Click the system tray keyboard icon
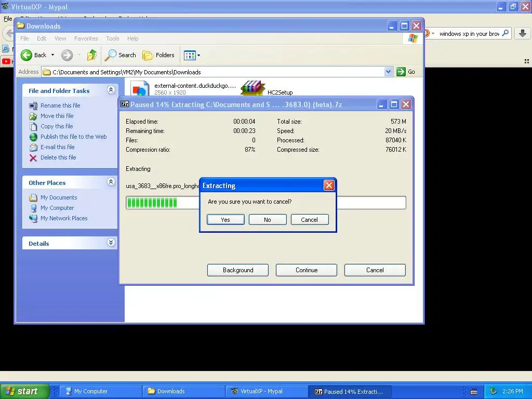The image size is (532, 399). click(x=474, y=392)
